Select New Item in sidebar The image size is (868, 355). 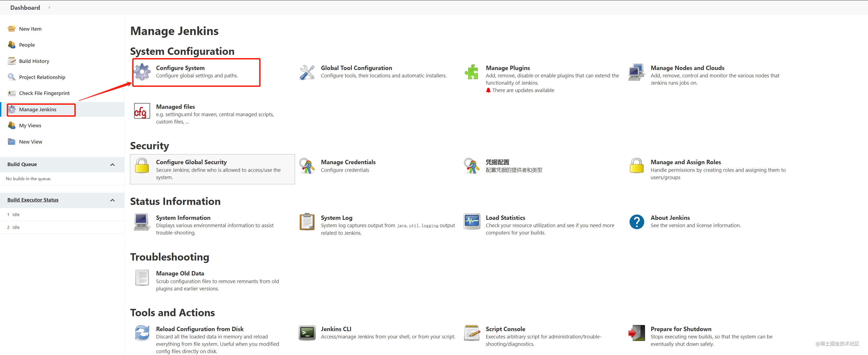tap(30, 29)
